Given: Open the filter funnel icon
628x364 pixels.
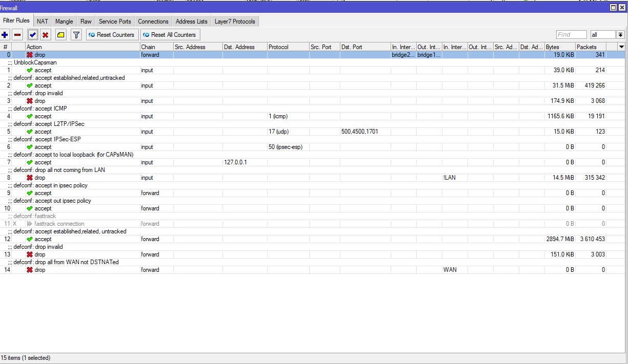Looking at the screenshot, I should 76,35.
